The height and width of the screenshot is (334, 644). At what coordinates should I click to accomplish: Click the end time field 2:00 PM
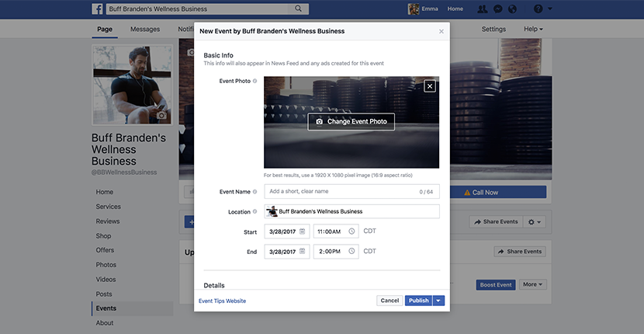(x=336, y=252)
